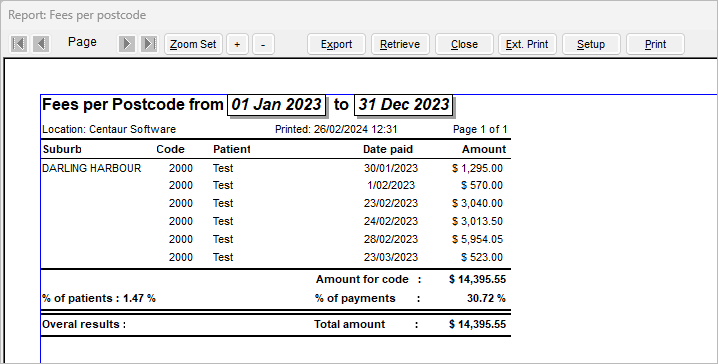
Task: Select the end date 31 Dec 2023 field
Action: click(403, 105)
